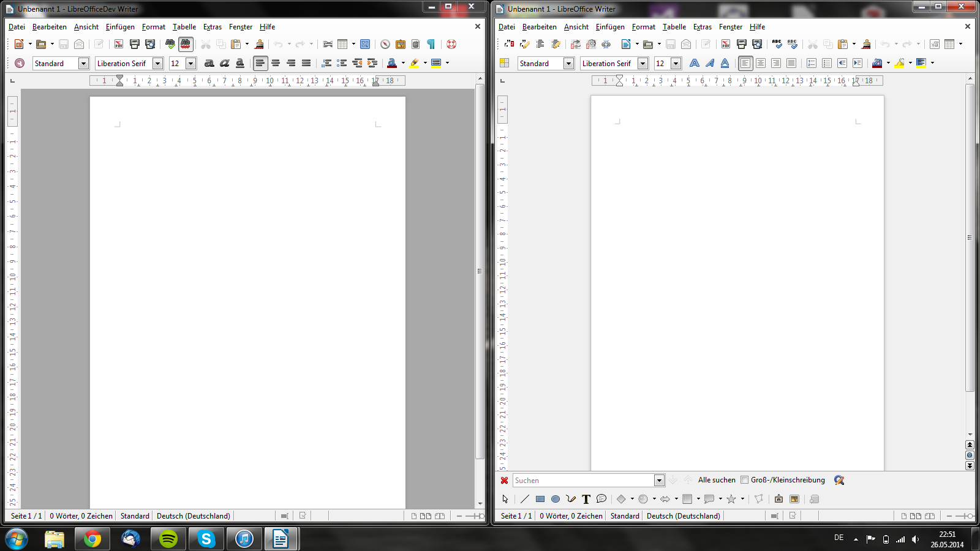This screenshot has width=980, height=551.
Task: Click the Insert Table icon in left window
Action: 342,44
